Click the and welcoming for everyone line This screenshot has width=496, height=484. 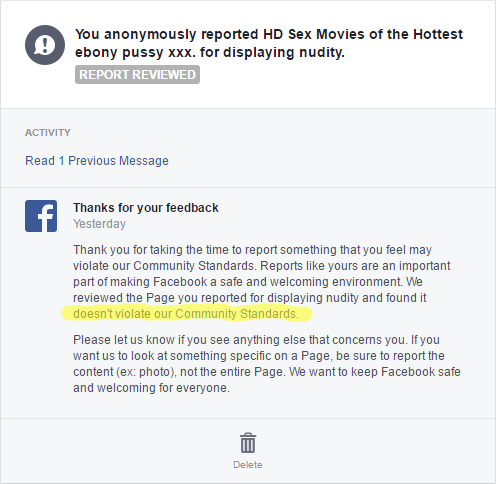pyautogui.click(x=151, y=388)
